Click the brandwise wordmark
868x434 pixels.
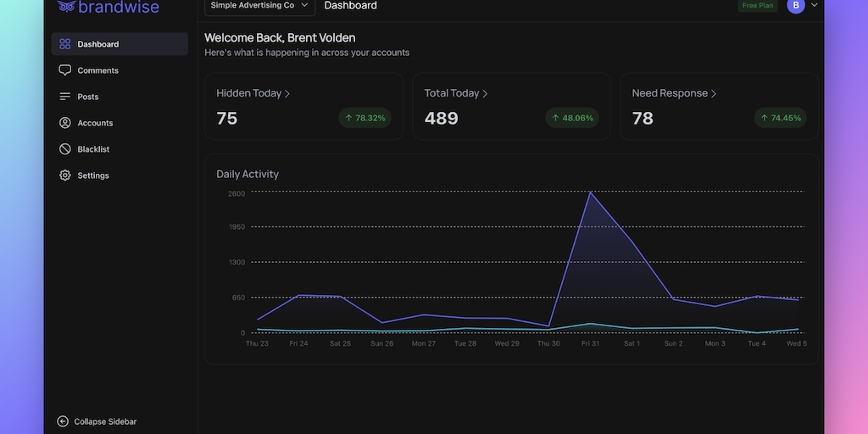[119, 7]
